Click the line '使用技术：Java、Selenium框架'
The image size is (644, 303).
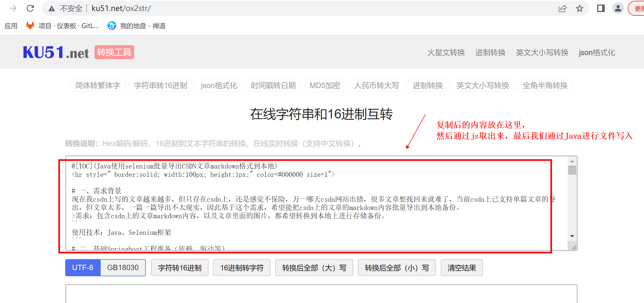click(x=121, y=232)
